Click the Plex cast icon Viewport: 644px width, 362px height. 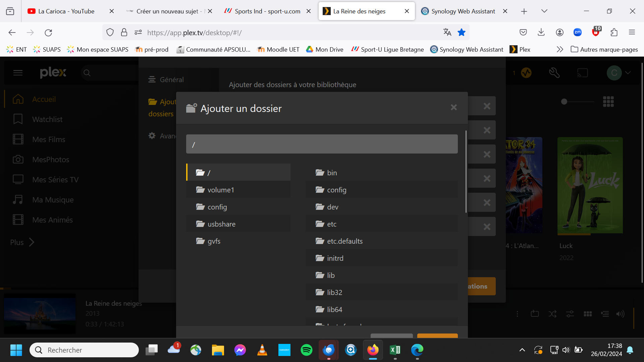click(582, 73)
